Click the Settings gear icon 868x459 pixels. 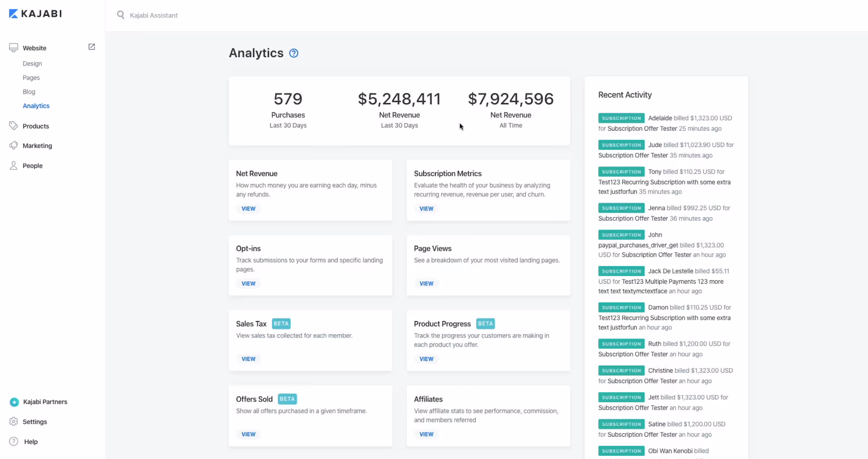point(14,422)
